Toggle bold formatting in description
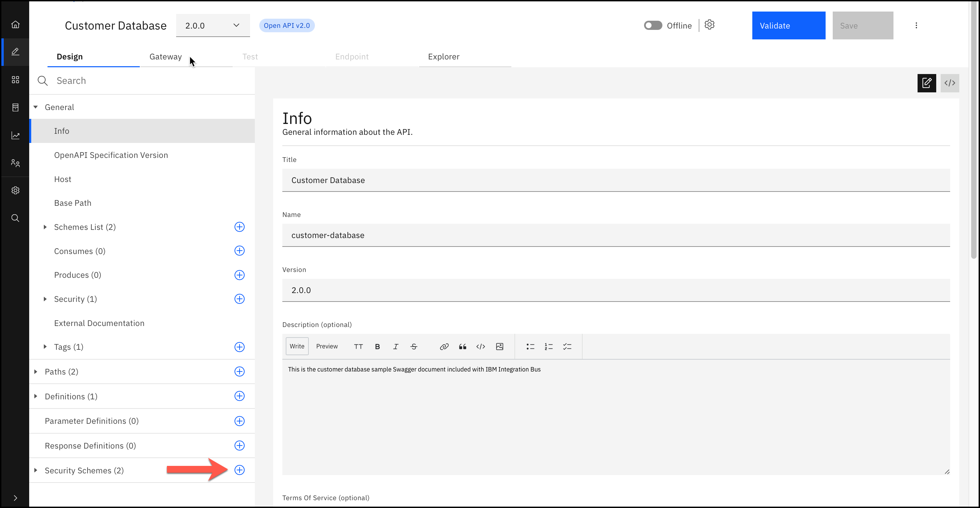The width and height of the screenshot is (980, 508). (377, 347)
